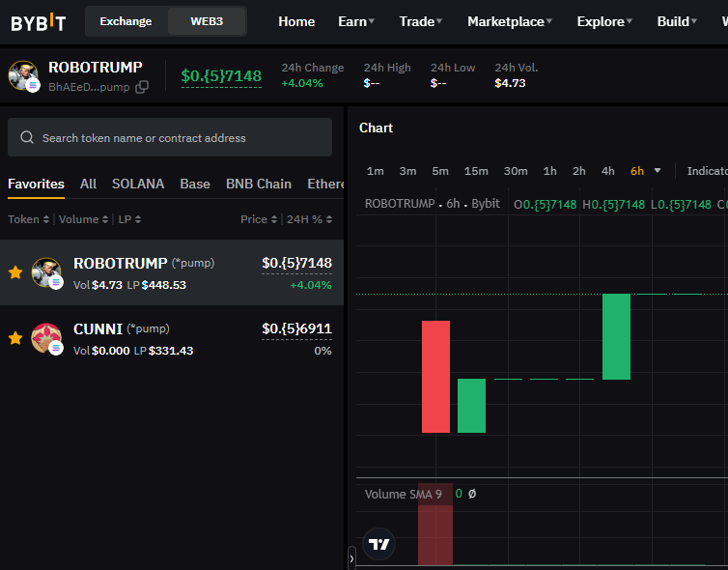
Task: Set chart timeframe to 30m
Action: coord(516,171)
